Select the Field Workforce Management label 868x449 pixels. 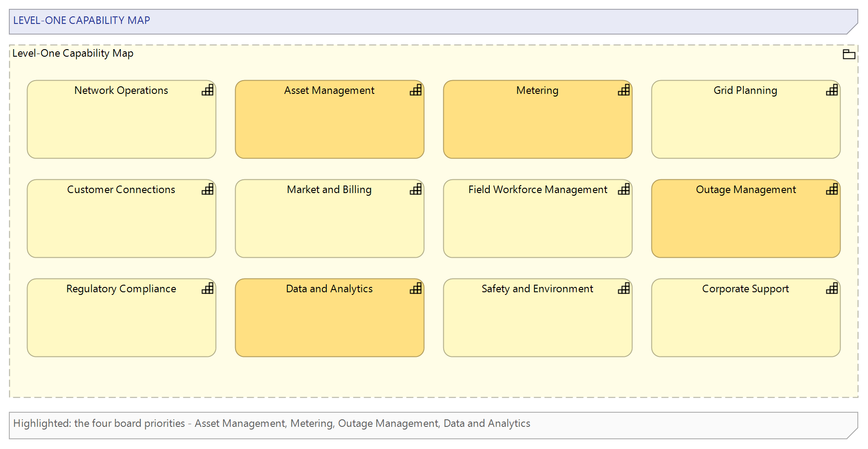tap(538, 190)
